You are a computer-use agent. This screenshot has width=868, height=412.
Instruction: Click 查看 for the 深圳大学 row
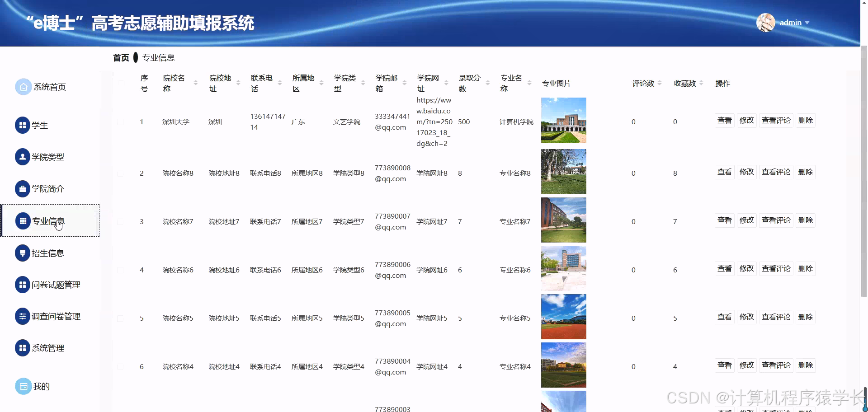tap(725, 121)
